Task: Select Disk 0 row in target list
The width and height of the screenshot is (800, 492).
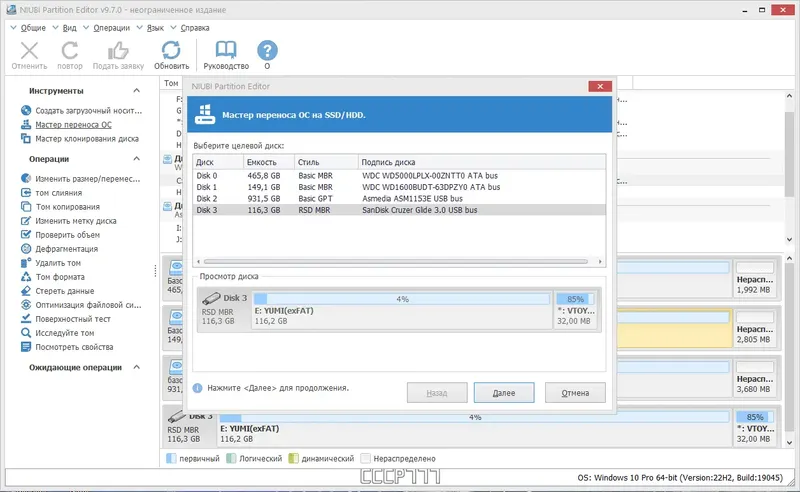Action: (x=399, y=176)
